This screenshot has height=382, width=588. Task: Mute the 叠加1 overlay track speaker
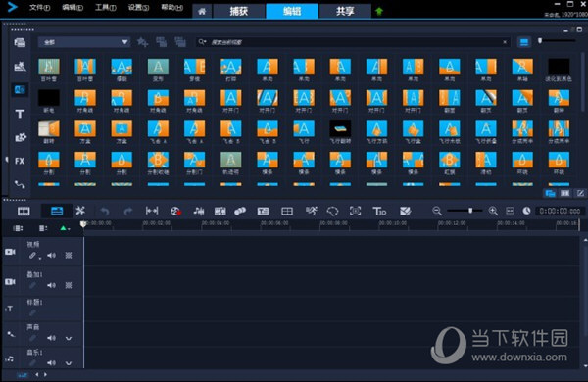[x=51, y=285]
